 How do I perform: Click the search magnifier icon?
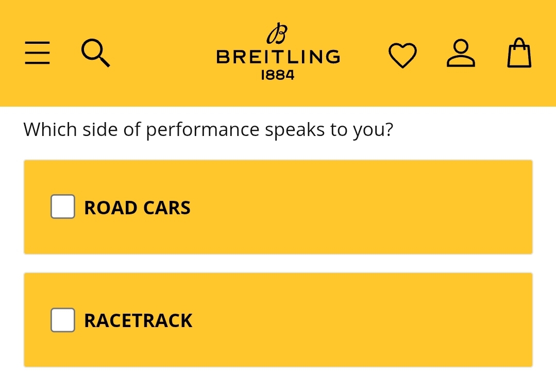pos(96,54)
